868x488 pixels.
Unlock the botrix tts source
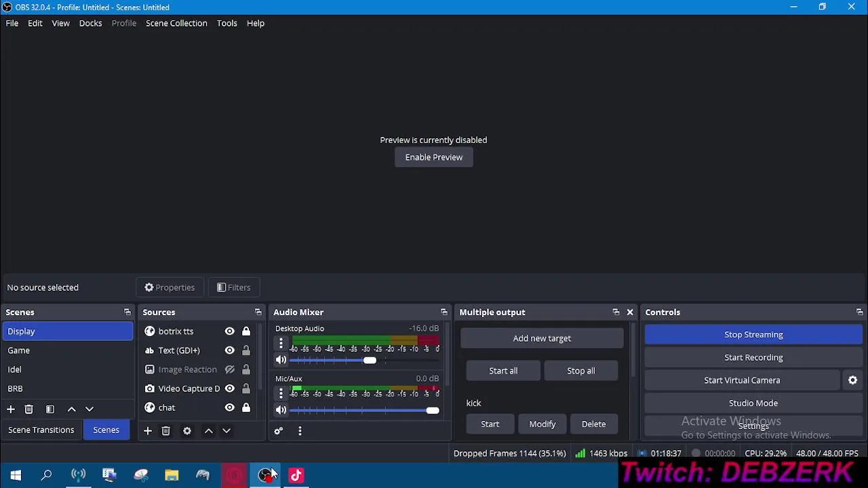coord(246,331)
